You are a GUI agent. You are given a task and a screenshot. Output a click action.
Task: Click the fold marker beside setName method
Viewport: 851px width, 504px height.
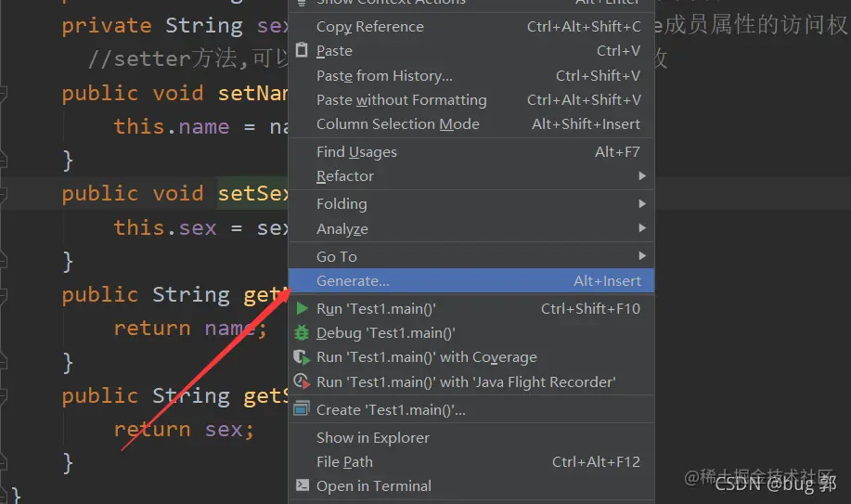[3, 94]
